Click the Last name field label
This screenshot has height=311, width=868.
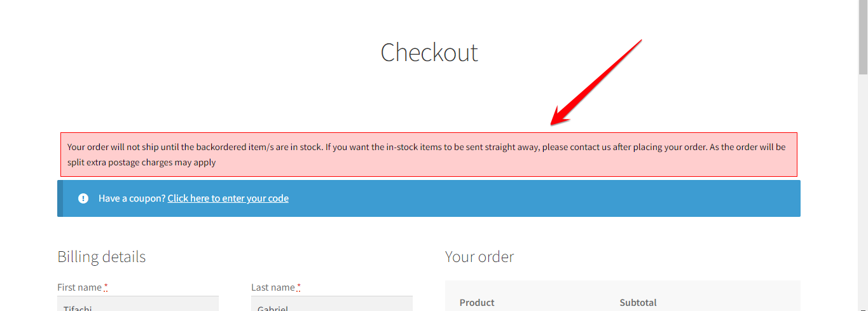pyautogui.click(x=273, y=287)
